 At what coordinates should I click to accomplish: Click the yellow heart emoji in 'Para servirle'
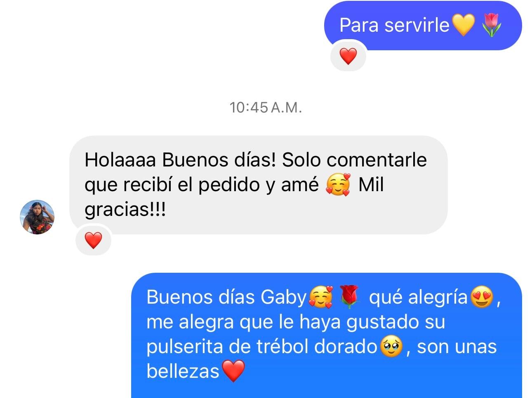coord(464,25)
